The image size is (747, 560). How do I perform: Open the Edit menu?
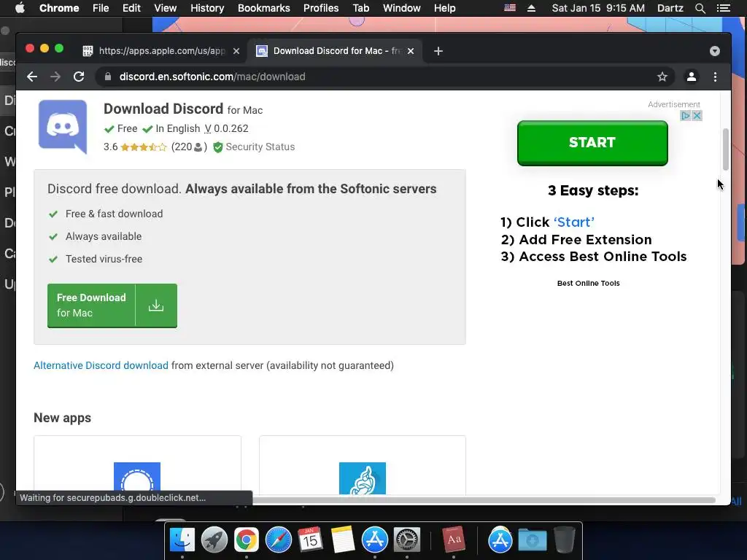[131, 8]
